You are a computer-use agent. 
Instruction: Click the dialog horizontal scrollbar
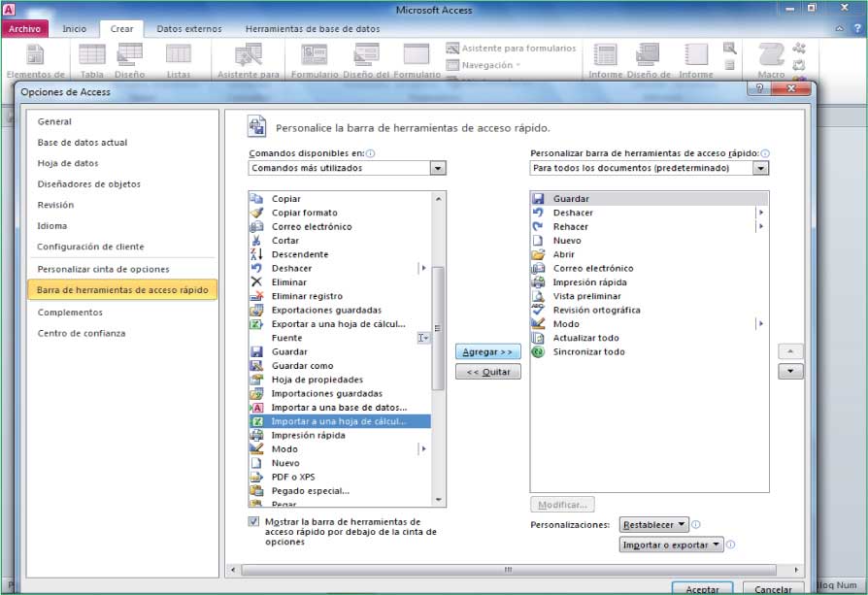(x=508, y=570)
